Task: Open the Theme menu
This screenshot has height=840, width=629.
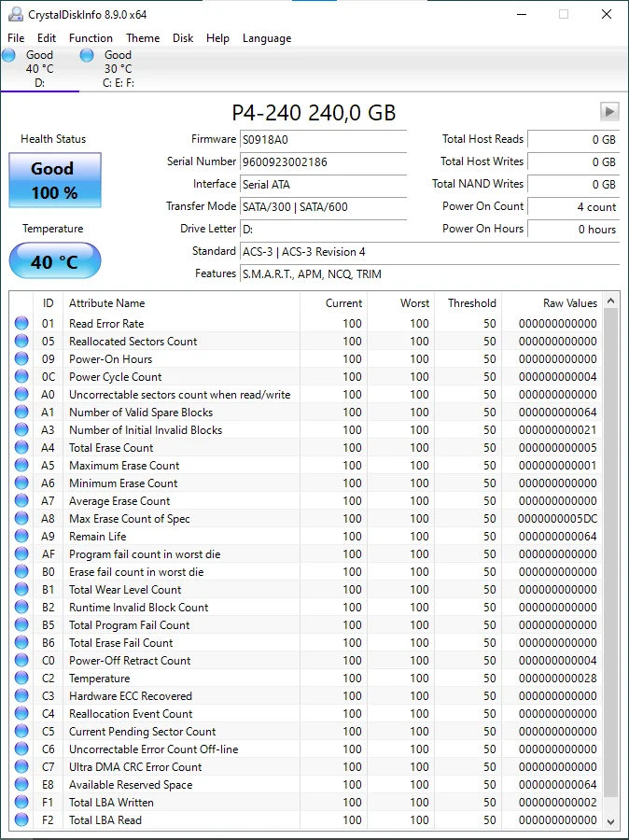Action: 143,38
